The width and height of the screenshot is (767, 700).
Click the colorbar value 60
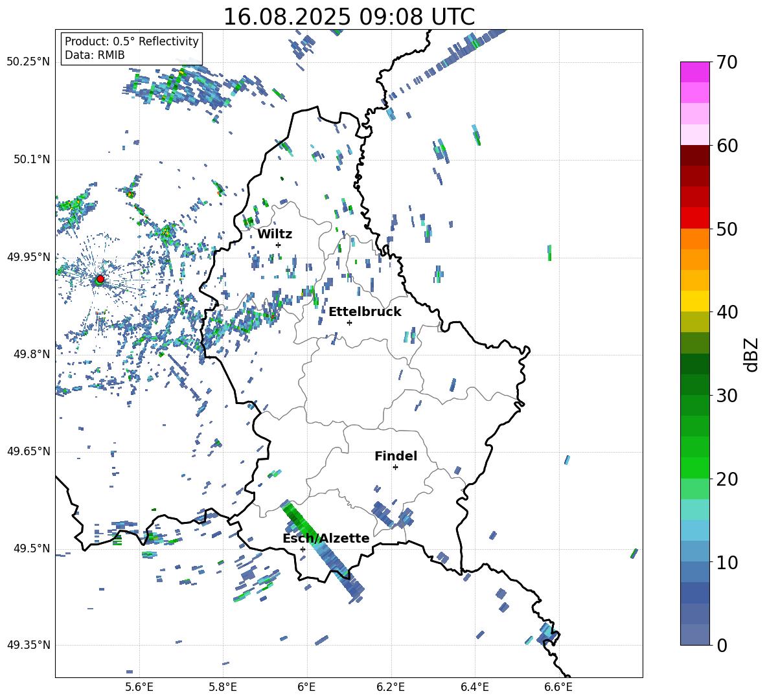pyautogui.click(x=727, y=146)
